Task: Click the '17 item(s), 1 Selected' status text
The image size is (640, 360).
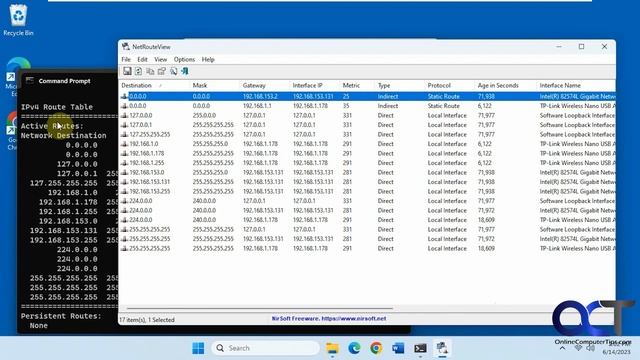Action: pyautogui.click(x=147, y=320)
